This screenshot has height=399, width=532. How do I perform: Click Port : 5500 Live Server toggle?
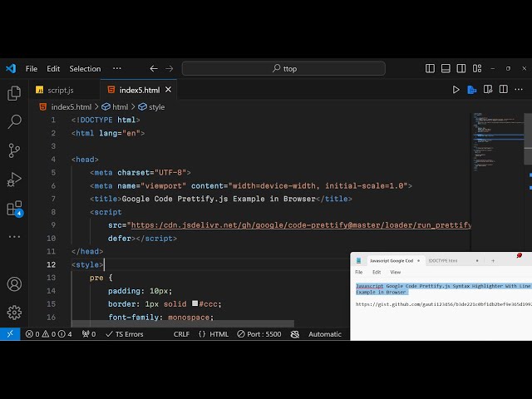259,334
